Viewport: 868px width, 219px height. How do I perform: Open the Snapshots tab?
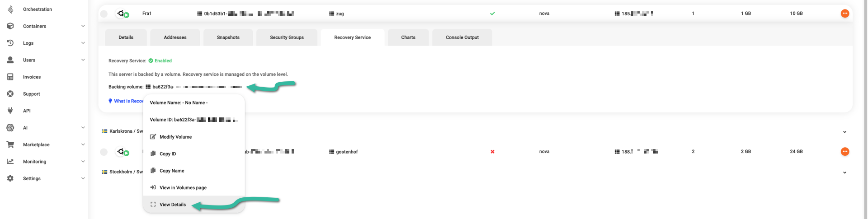click(228, 37)
